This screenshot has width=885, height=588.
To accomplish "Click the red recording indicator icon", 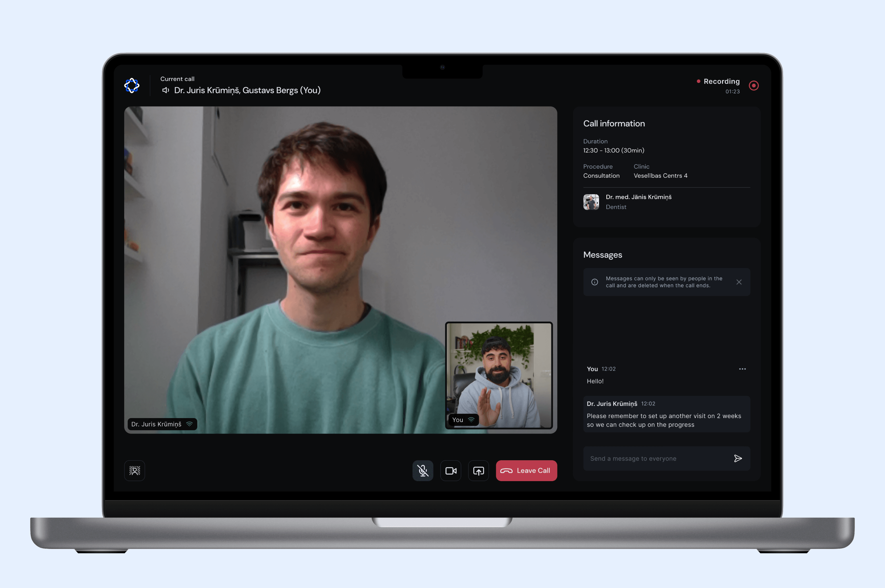I will pos(753,86).
